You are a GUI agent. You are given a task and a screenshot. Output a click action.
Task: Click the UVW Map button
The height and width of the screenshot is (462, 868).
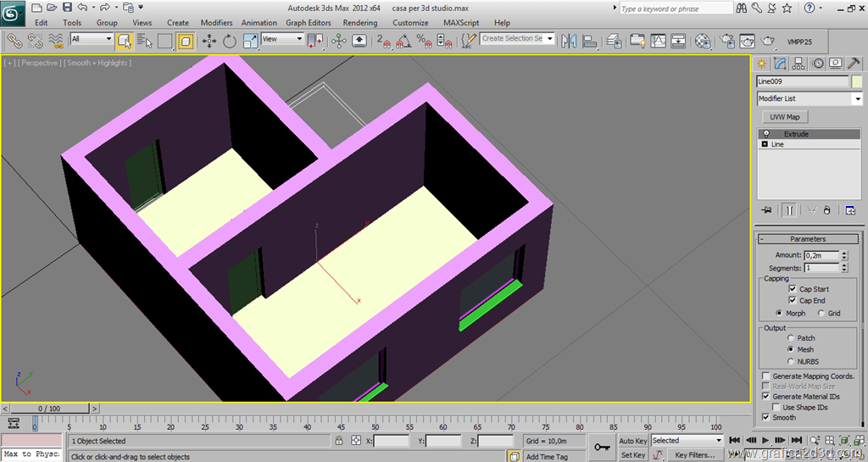[784, 117]
